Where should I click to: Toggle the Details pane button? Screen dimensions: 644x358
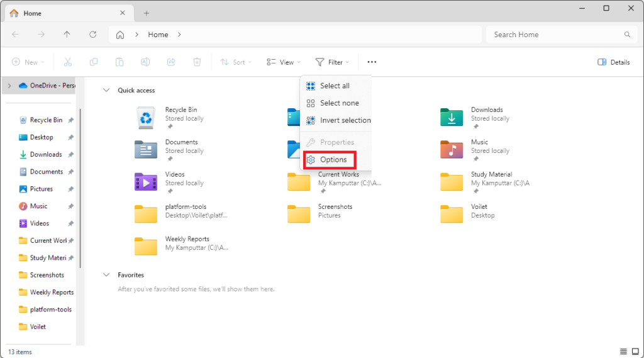point(613,62)
